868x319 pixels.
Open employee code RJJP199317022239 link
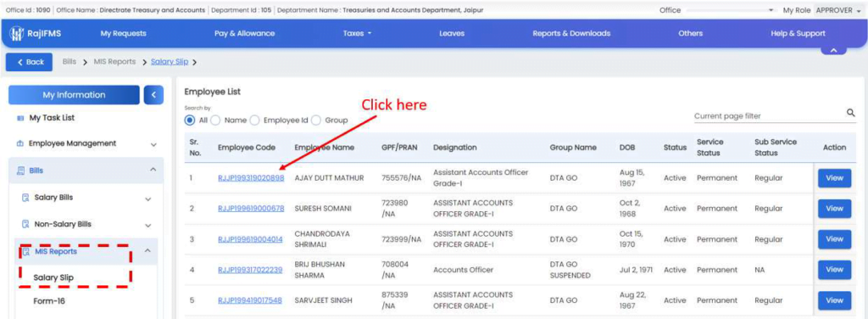[x=250, y=270]
